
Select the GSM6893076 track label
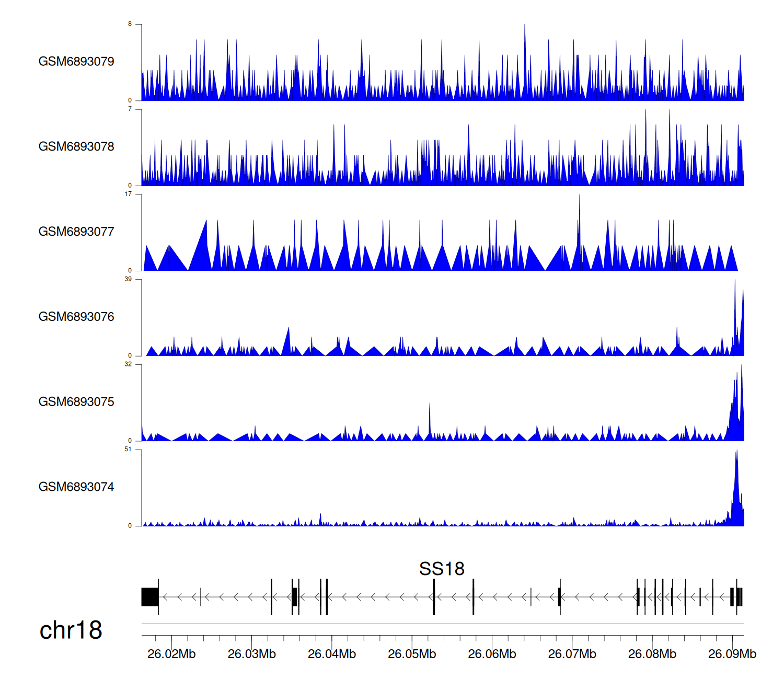[76, 317]
